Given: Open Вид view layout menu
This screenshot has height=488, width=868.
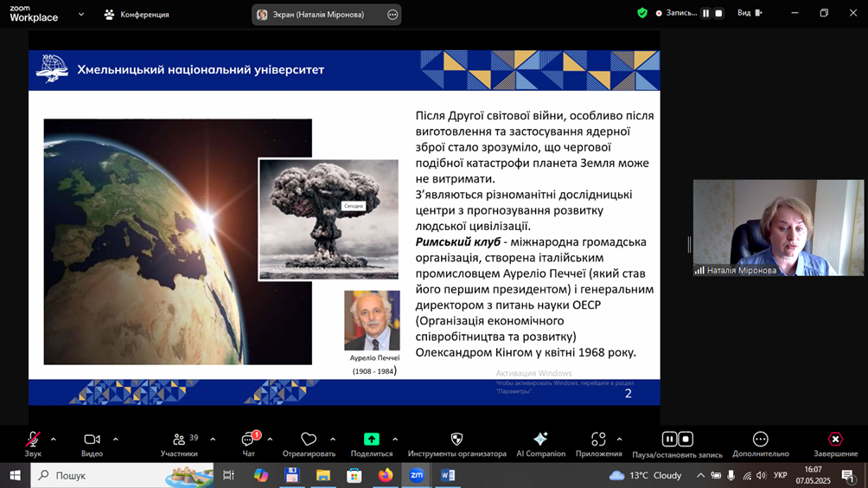Looking at the screenshot, I should [750, 13].
